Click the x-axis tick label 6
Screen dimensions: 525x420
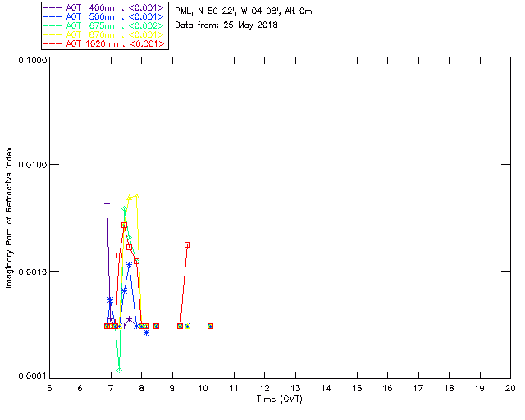click(80, 388)
